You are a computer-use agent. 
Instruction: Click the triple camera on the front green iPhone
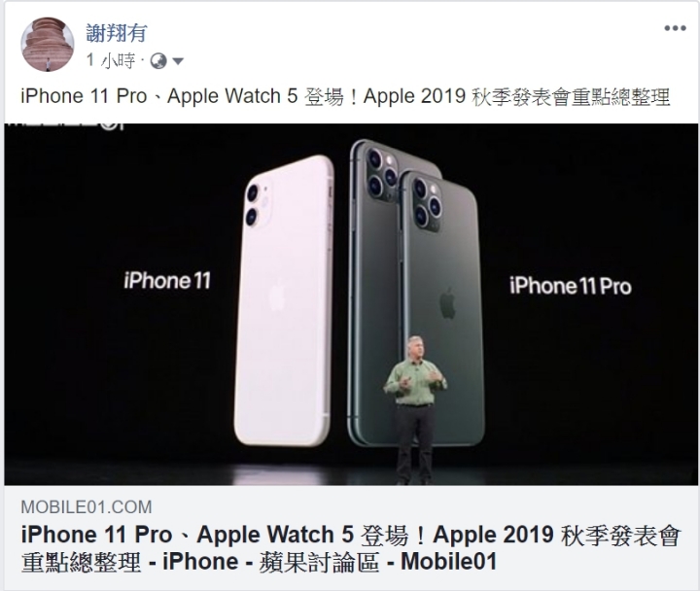[427, 203]
